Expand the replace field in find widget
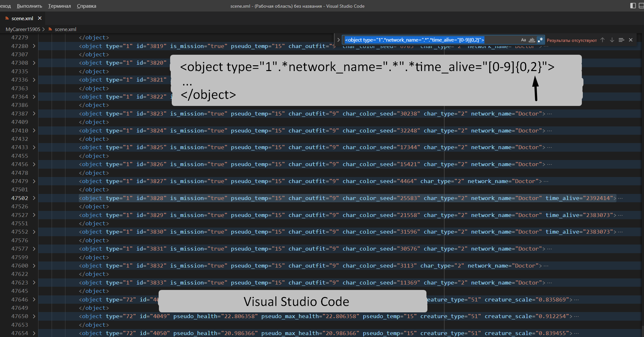Viewport: 644px width, 337px height. tap(338, 40)
